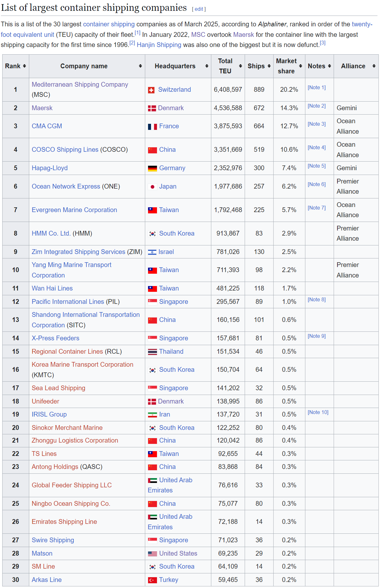Open the CMA CGM company link
380x588 pixels.
[x=47, y=126]
